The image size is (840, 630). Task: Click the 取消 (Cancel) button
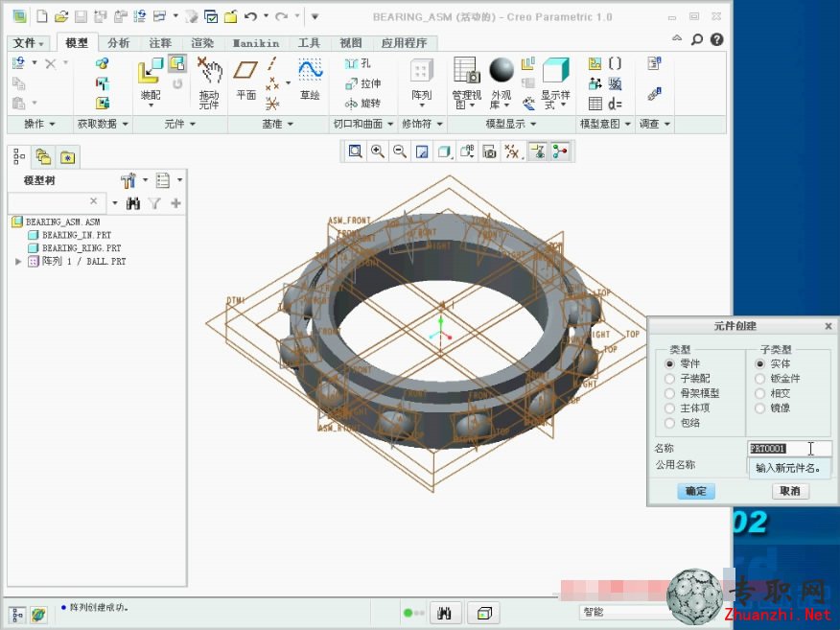(x=790, y=491)
